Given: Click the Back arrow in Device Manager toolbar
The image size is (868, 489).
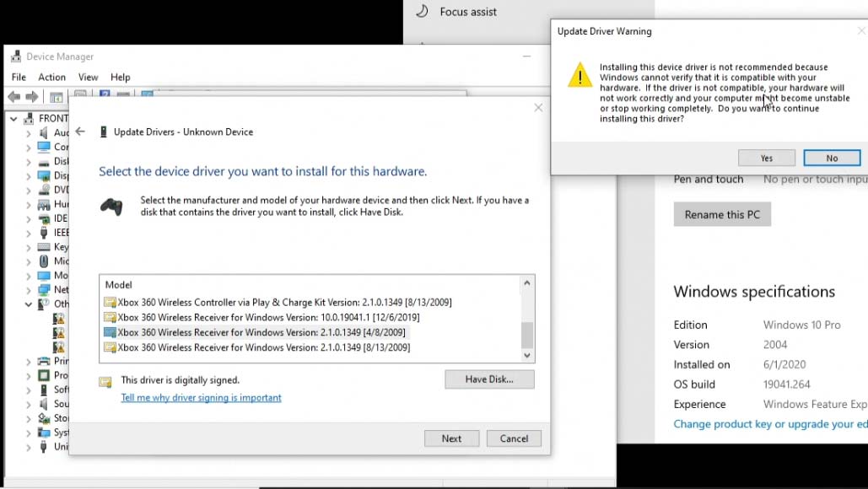Looking at the screenshot, I should click(x=13, y=97).
